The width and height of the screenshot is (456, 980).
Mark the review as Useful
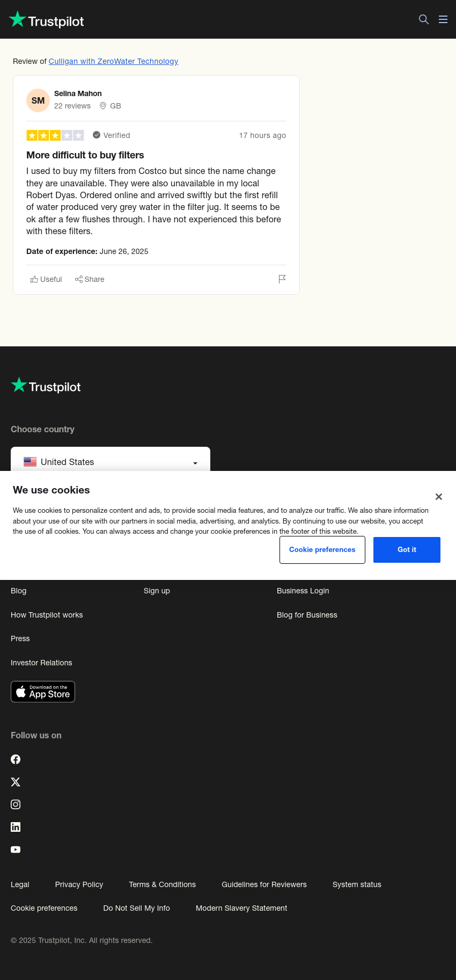coord(46,279)
